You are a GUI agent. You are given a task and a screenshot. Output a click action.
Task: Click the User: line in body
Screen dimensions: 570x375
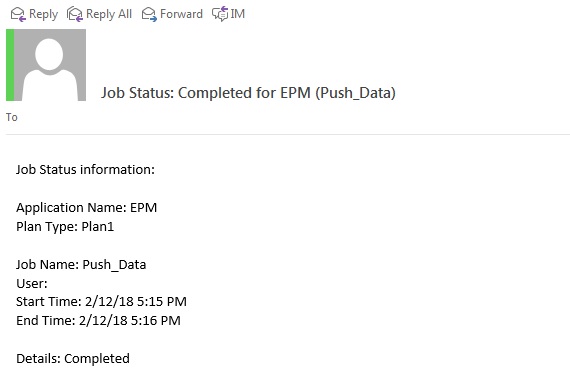point(32,283)
